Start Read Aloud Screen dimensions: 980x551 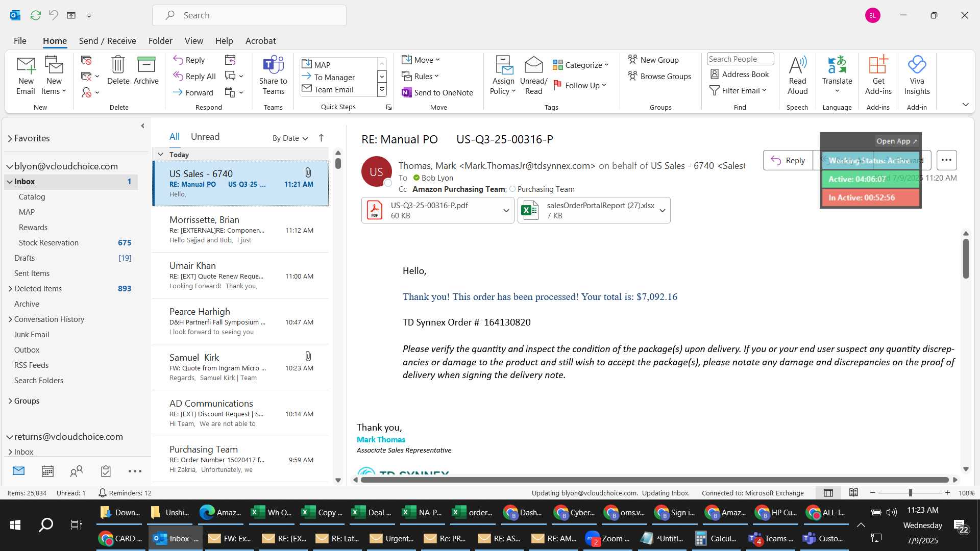797,76
